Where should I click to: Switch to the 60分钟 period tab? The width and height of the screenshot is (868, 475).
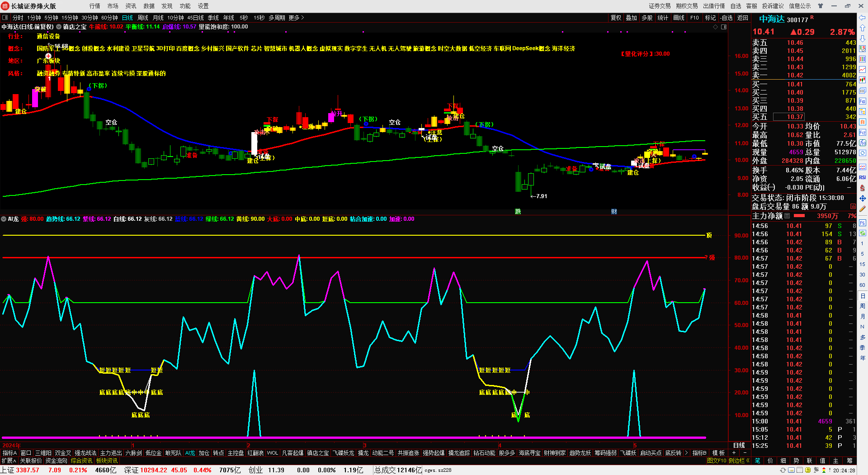pyautogui.click(x=109, y=18)
